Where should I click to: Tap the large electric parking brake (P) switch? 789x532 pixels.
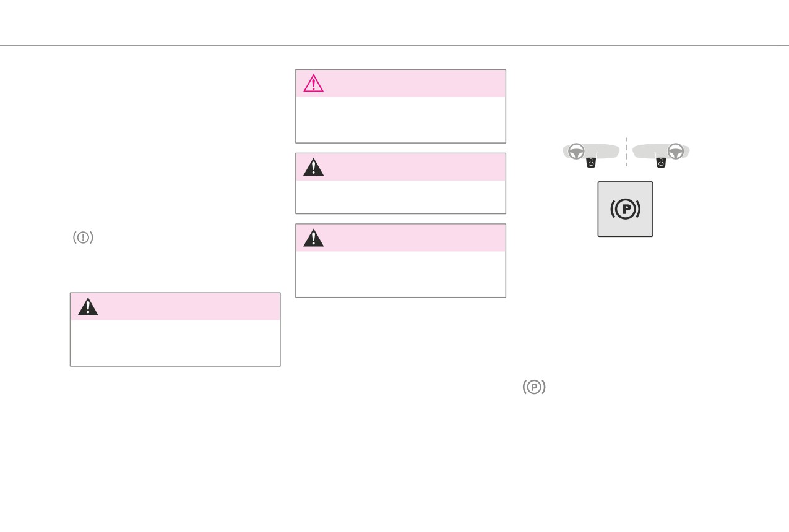(625, 209)
